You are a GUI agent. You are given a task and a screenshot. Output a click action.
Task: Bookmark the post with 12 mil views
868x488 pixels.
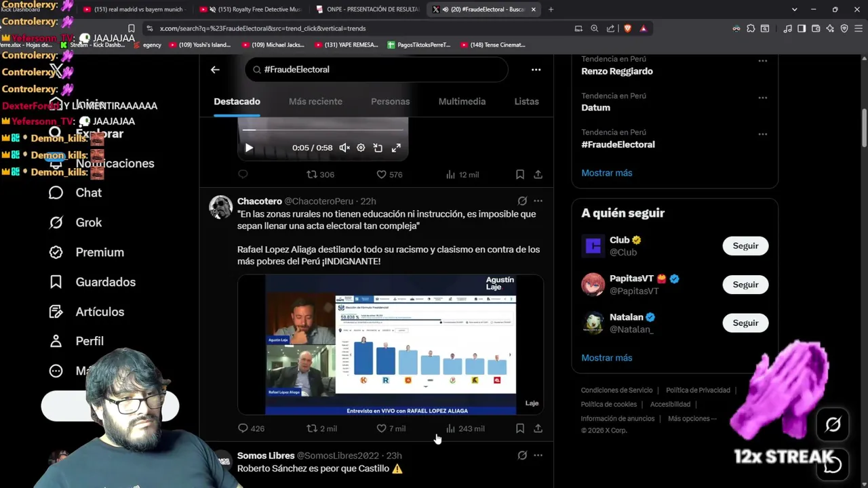click(x=519, y=175)
